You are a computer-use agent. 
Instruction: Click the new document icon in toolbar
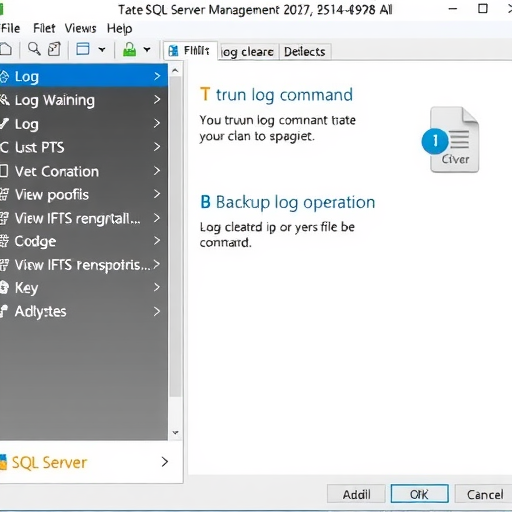(x=6, y=49)
